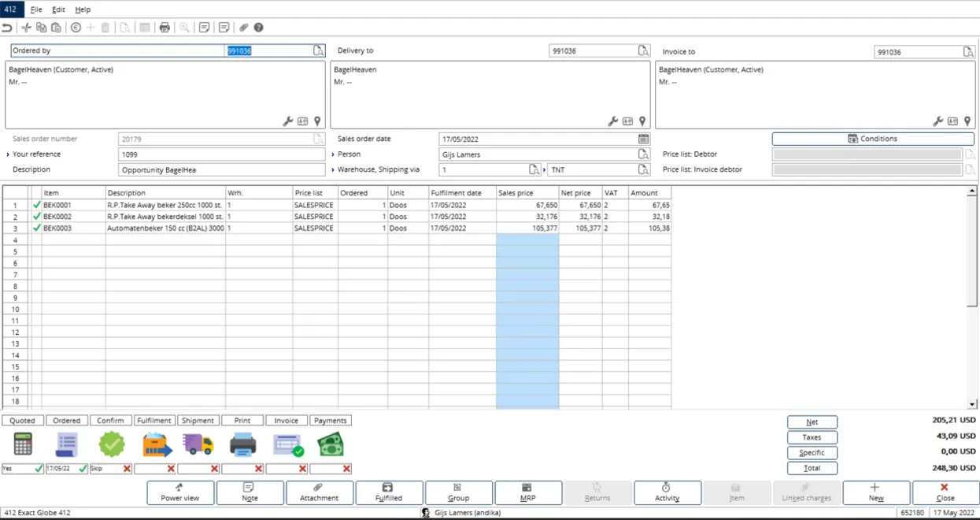This screenshot has height=520, width=980.
Task: Open the calendar picker for sales order date
Action: (643, 139)
